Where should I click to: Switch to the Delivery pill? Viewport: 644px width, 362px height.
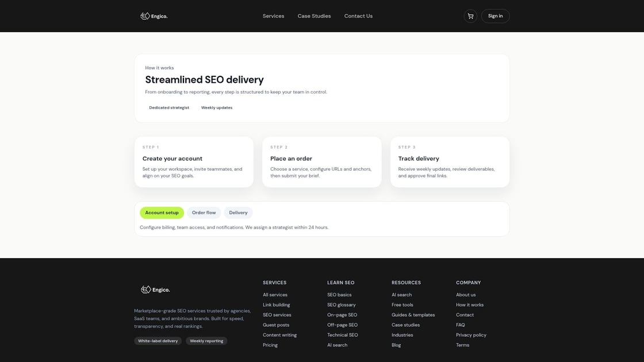(x=238, y=212)
